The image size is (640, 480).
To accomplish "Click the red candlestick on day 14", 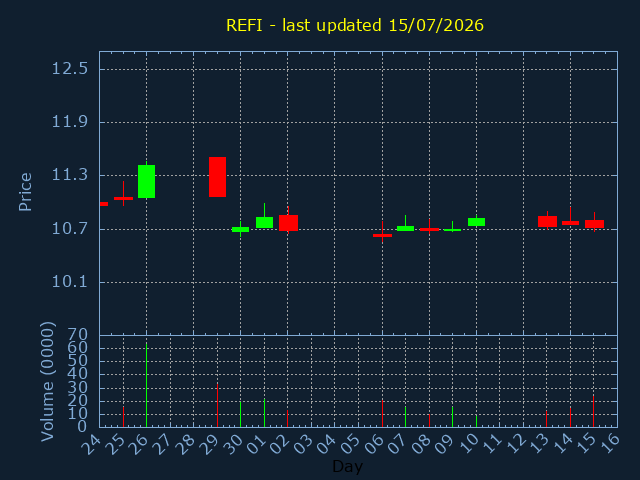I will [571, 223].
